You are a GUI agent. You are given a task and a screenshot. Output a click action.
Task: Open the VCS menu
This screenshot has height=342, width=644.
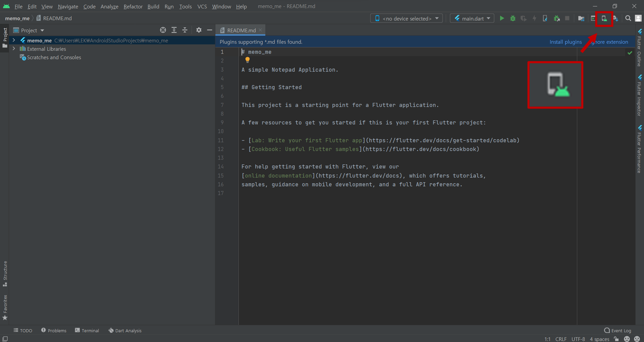pos(202,6)
